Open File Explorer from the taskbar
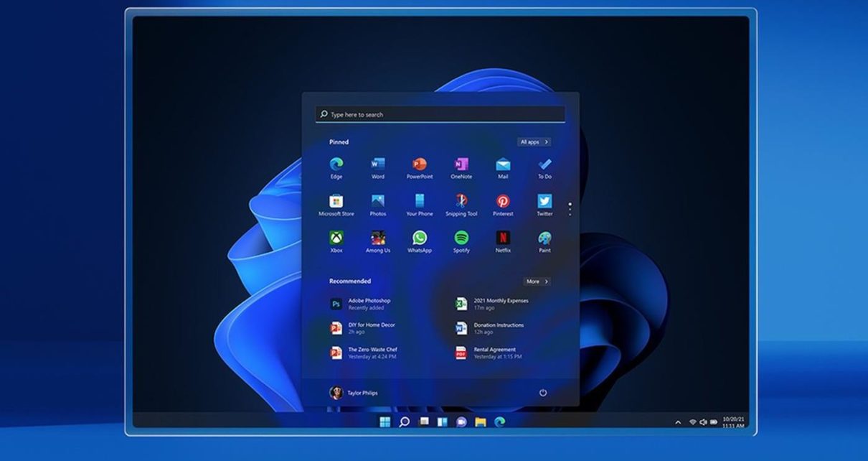The image size is (868, 461). click(481, 422)
